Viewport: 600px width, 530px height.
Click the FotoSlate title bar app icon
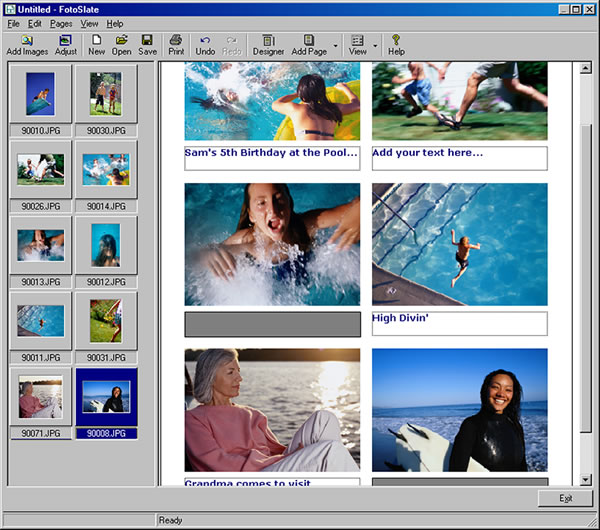[10, 9]
